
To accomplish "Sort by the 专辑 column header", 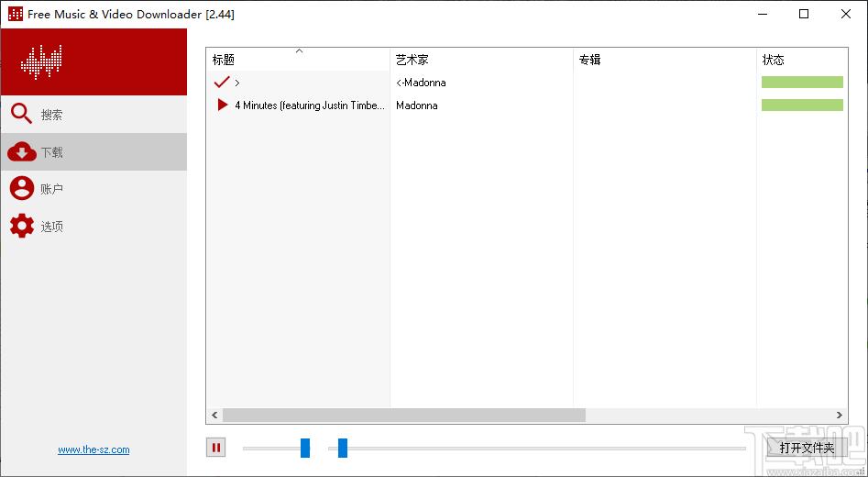I will point(665,60).
